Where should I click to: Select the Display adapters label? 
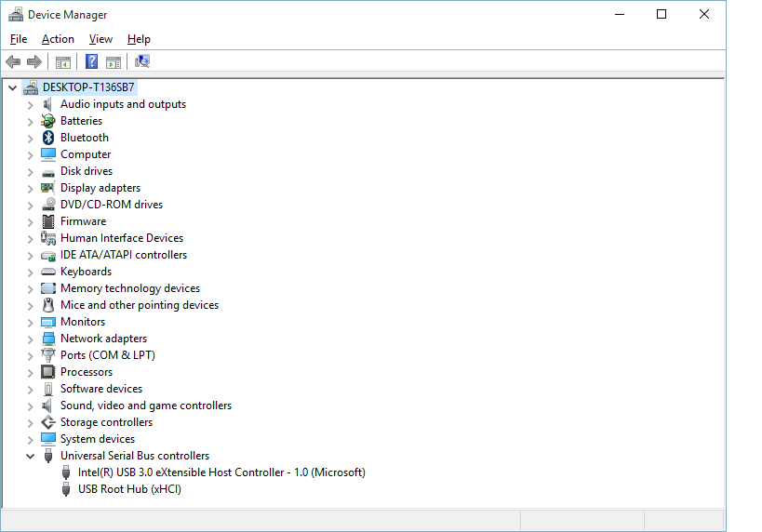pyautogui.click(x=100, y=188)
